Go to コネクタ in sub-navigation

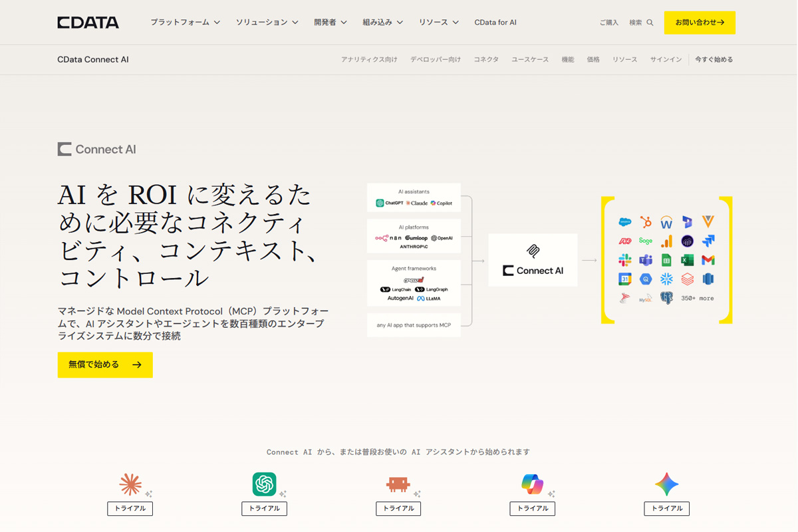click(x=486, y=60)
